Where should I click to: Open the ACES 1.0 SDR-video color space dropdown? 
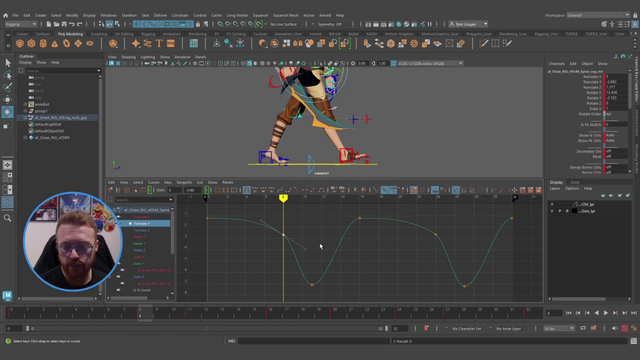click(430, 63)
